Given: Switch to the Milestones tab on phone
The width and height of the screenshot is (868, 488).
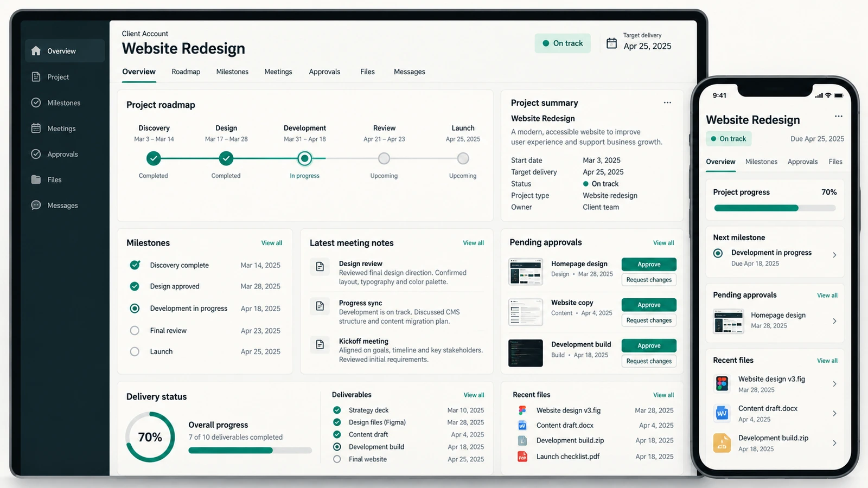Looking at the screenshot, I should [x=761, y=162].
